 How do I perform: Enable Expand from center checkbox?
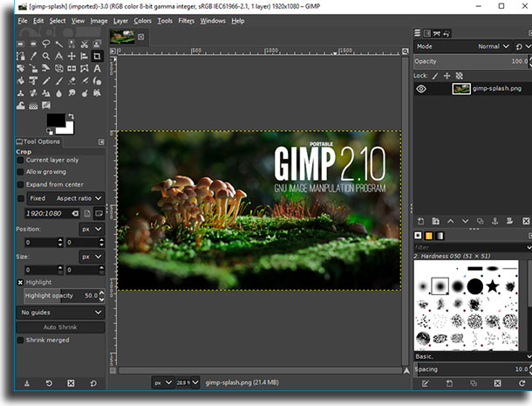20,184
